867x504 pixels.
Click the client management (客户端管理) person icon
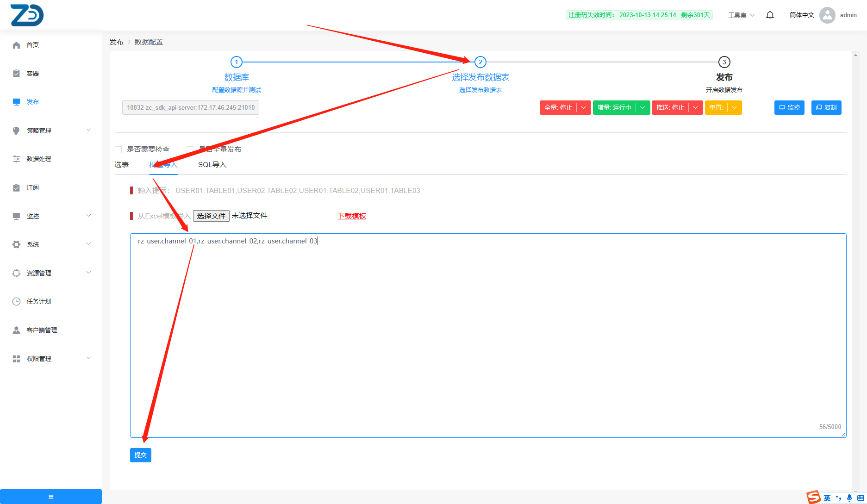pos(17,330)
